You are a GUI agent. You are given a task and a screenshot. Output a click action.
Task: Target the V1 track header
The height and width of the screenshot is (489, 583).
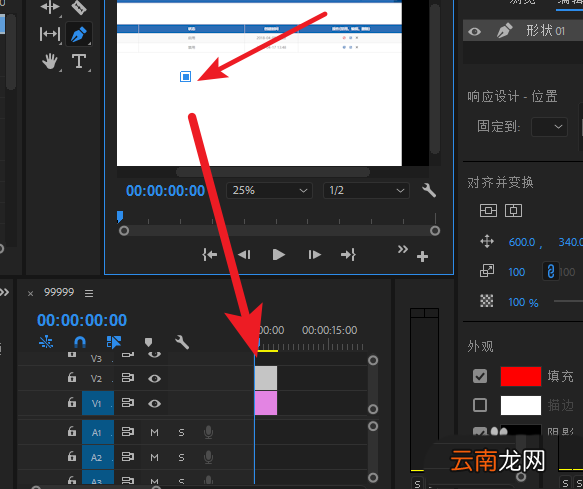tap(98, 403)
